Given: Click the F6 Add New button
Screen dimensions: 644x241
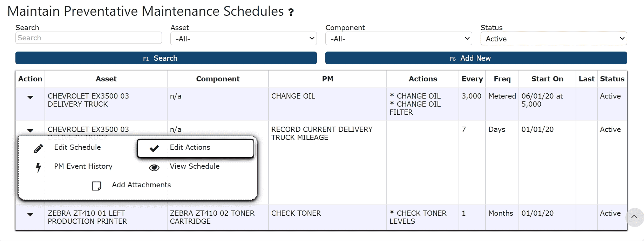Looking at the screenshot, I should pos(476,58).
